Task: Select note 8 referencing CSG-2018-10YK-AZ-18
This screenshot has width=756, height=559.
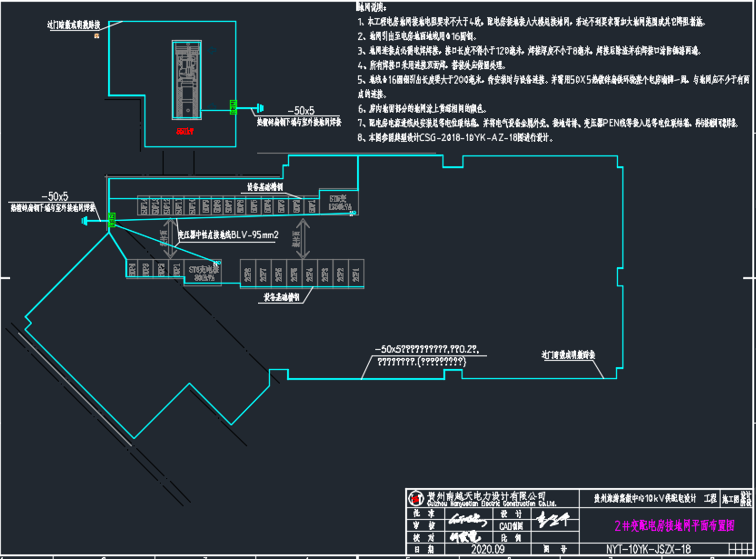Action: (455, 137)
